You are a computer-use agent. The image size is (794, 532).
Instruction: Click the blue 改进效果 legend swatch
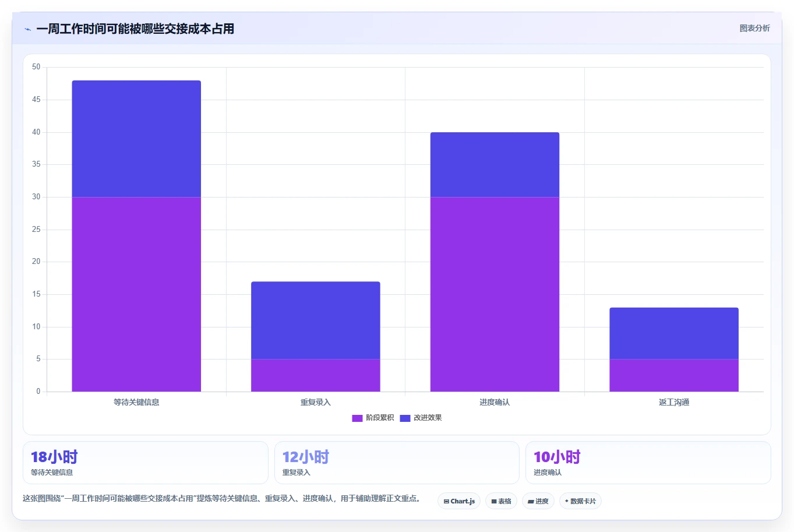point(405,418)
